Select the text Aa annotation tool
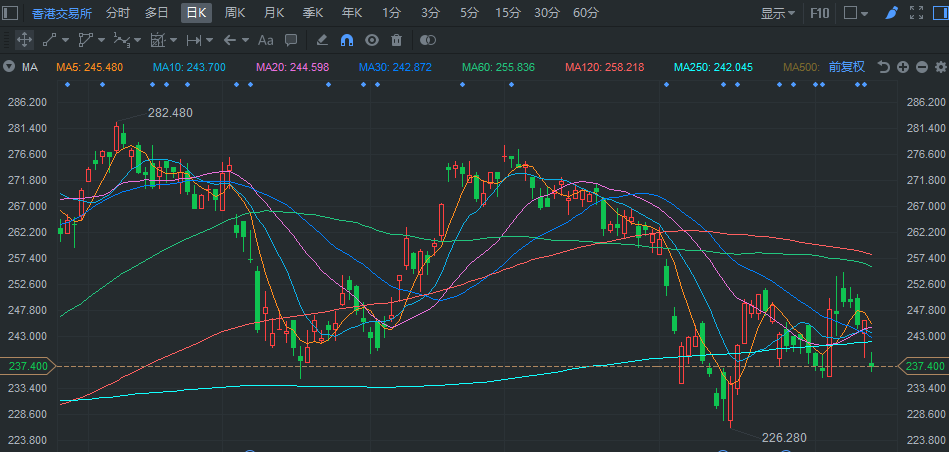Viewport: 949px width, 452px height. [266, 40]
